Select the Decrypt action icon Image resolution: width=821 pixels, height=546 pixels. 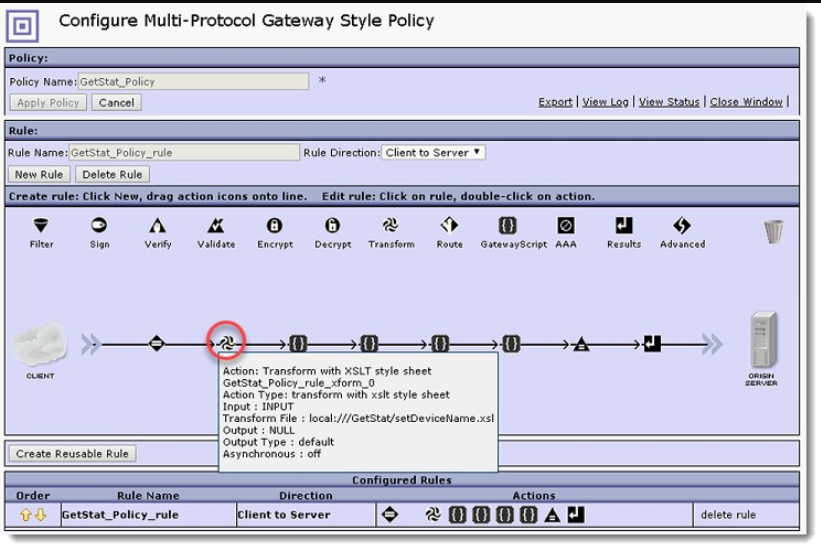coord(332,226)
